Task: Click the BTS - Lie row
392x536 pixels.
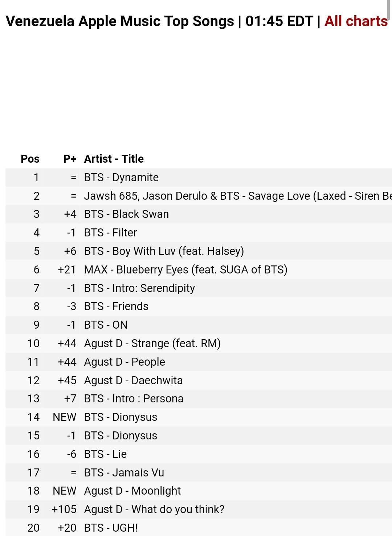Action: click(199, 454)
